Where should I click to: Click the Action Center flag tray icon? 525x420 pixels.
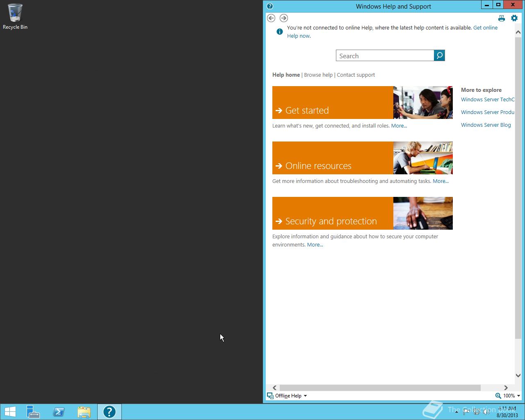point(466,412)
